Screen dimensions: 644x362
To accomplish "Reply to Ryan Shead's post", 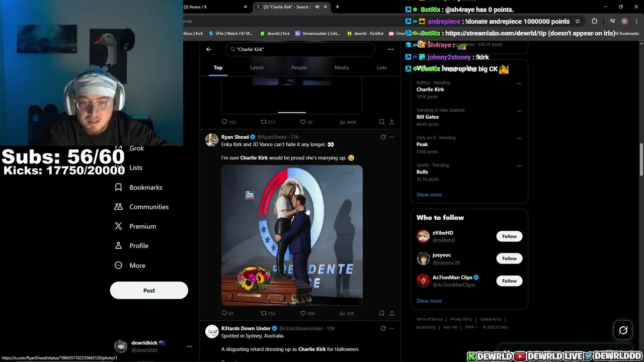I will 224,313.
